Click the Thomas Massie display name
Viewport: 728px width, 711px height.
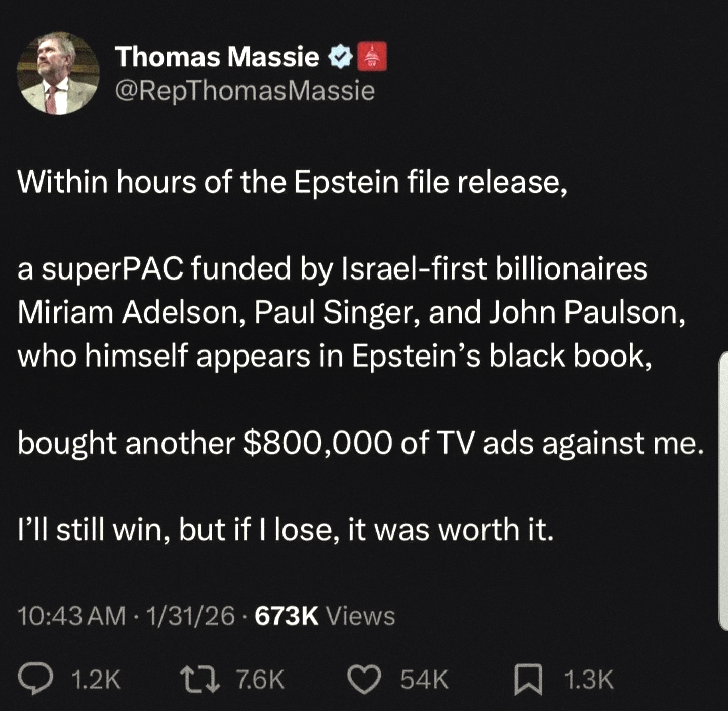pyautogui.click(x=217, y=56)
